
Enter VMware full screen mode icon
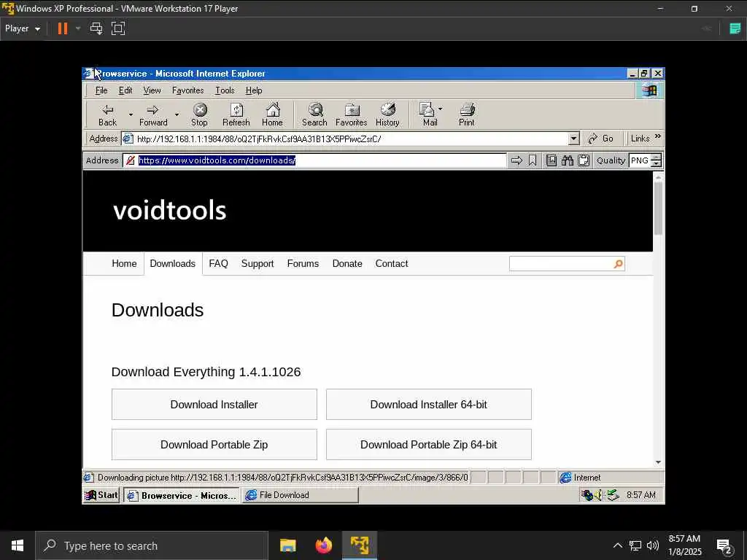click(x=118, y=28)
